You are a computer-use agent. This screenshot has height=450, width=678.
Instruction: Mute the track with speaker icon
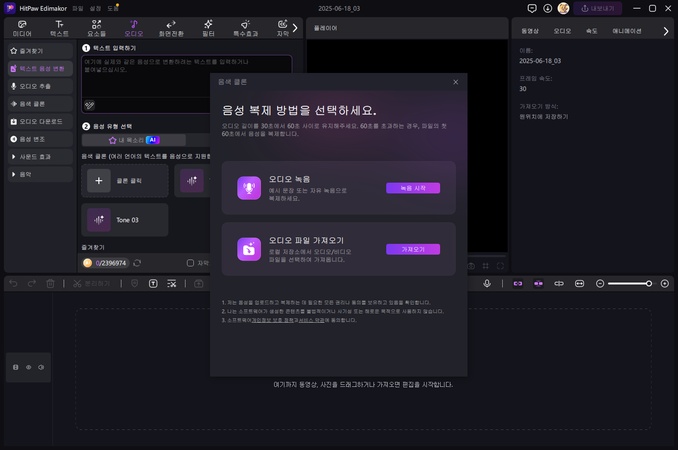[x=41, y=367]
